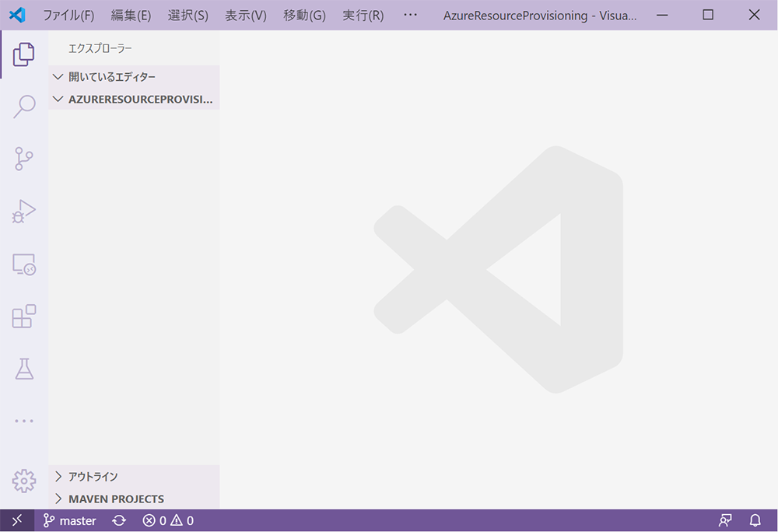Screen dimensions: 778x532
Task: Open the Extensions view icon
Action: tap(24, 317)
